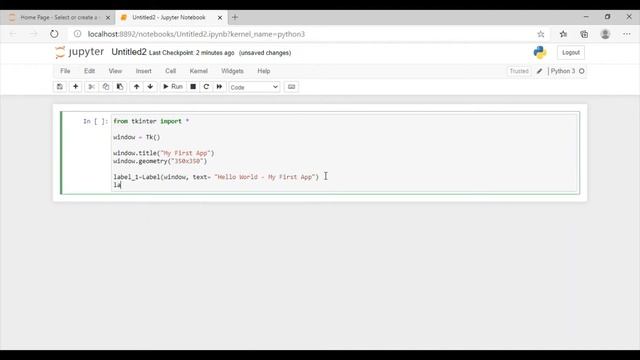Viewport: 640px width, 360px height.
Task: Click the 'In [ ]:' cell prompt
Action: (96, 121)
